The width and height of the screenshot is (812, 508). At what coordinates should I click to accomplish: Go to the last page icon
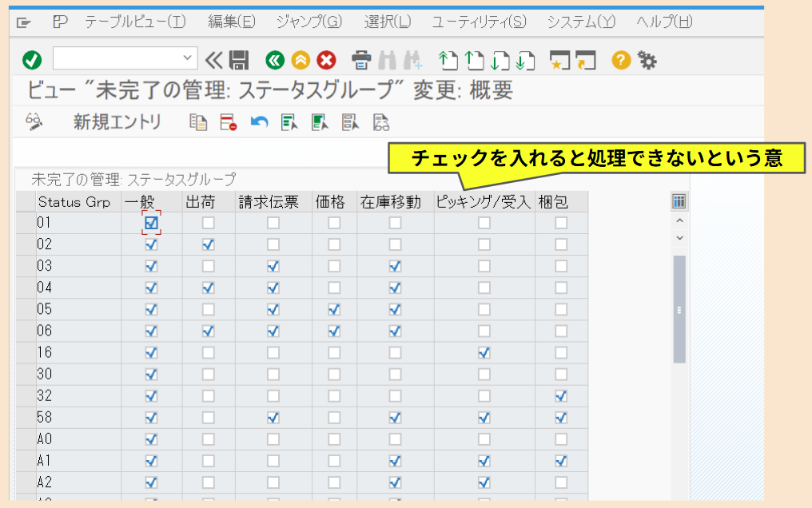coord(526,61)
